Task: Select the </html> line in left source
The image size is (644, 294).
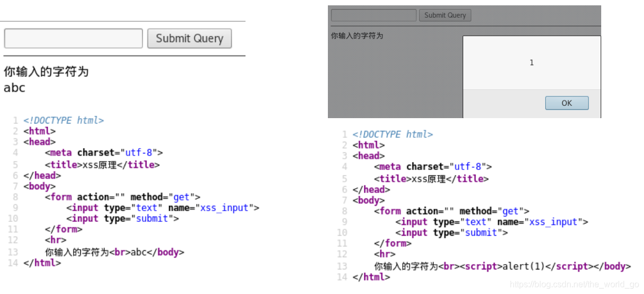Action: click(42, 263)
